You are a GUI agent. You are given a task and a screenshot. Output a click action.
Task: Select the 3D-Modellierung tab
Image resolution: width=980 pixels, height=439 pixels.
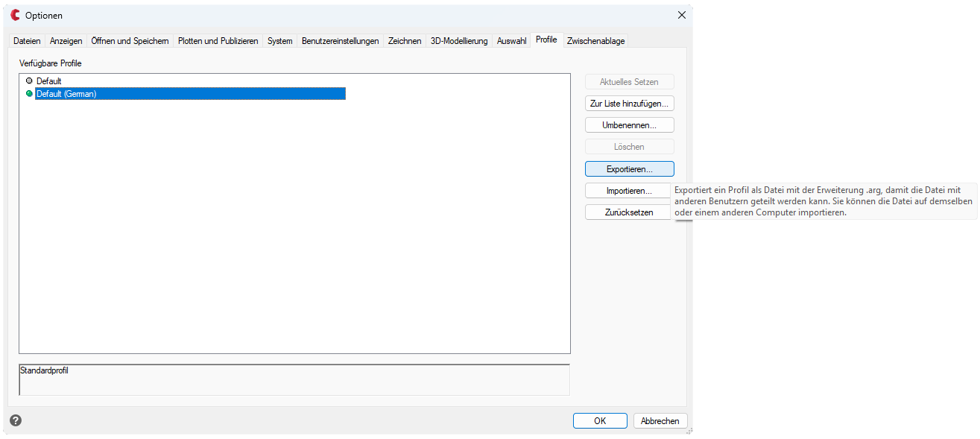[x=459, y=41]
